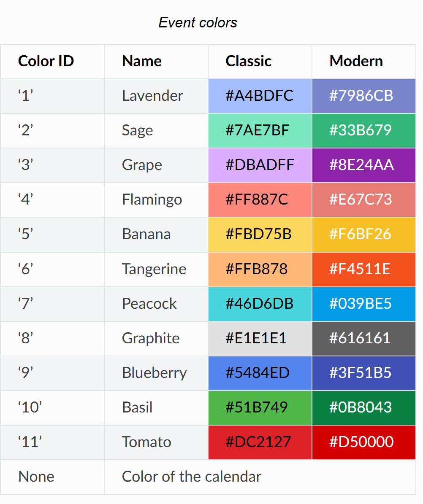423x504 pixels.
Task: Pick the Sage classic swatch #7AE7BF
Action: pos(260,130)
